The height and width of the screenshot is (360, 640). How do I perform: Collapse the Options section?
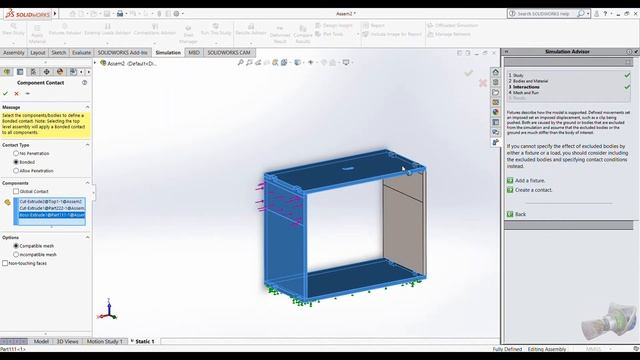click(x=87, y=237)
